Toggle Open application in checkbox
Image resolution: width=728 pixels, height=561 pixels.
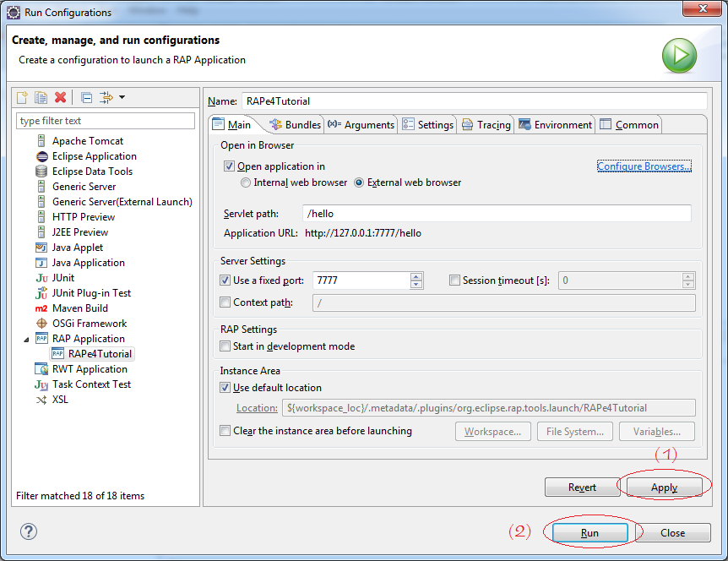pos(229,166)
